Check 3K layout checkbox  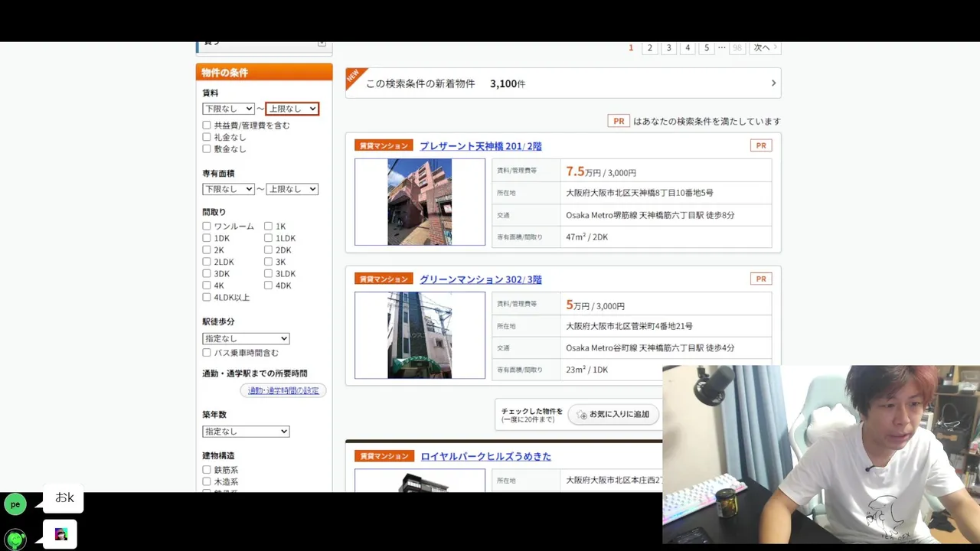pyautogui.click(x=268, y=262)
